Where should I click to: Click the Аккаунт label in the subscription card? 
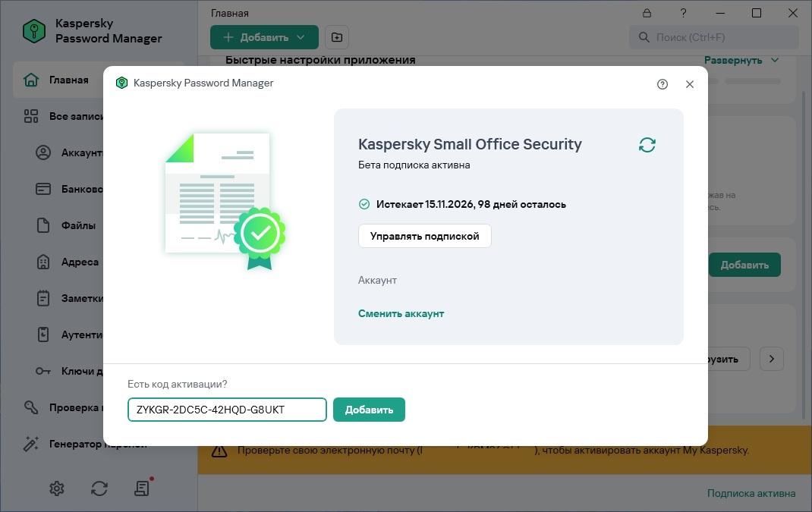point(377,280)
